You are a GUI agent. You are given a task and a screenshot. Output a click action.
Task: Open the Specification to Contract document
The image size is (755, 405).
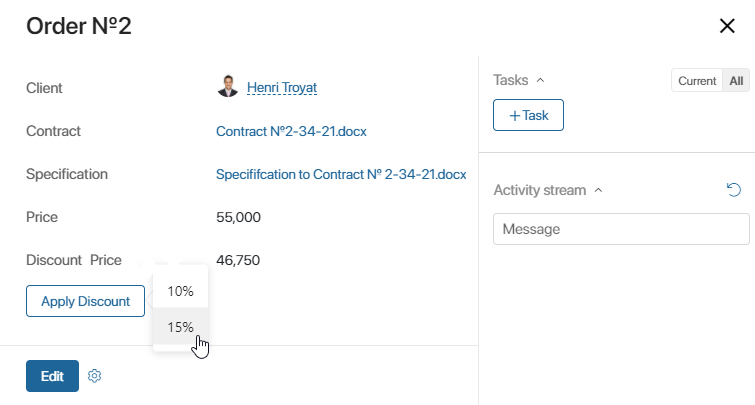coord(341,174)
